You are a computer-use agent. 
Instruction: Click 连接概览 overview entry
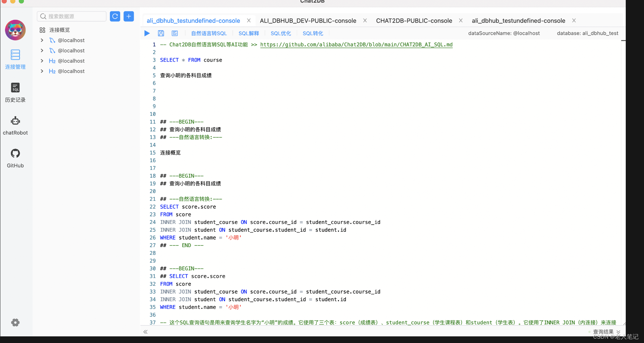(60, 30)
